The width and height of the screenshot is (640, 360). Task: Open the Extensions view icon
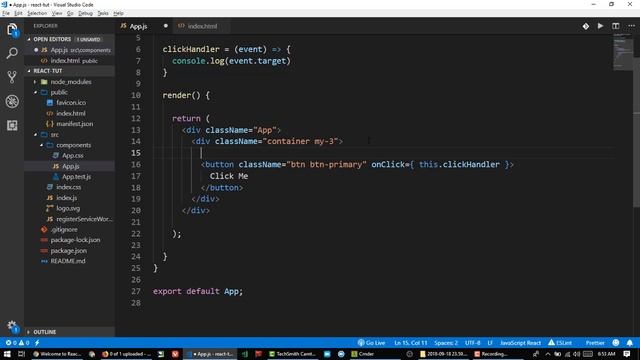(x=12, y=125)
